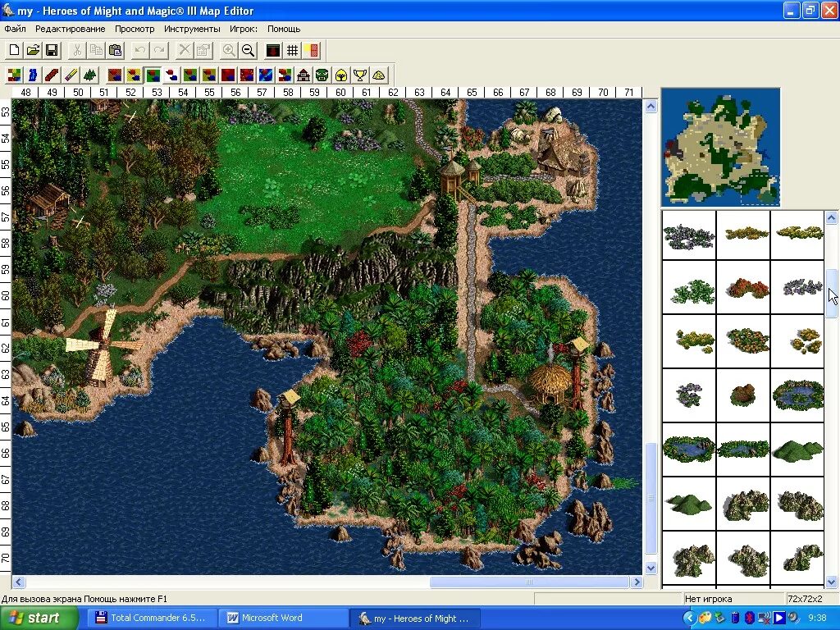Screen dimensions: 840x630
Task: Select the terrain brush tool
Action: pyautogui.click(x=15, y=75)
